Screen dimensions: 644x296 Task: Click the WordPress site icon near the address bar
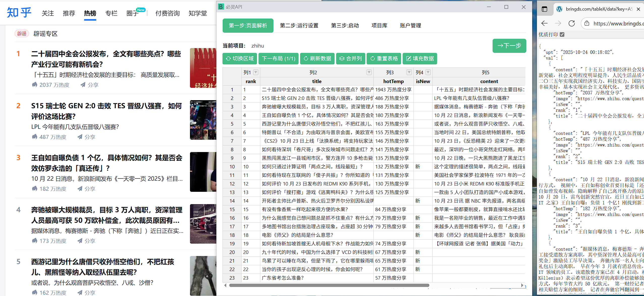559,9
